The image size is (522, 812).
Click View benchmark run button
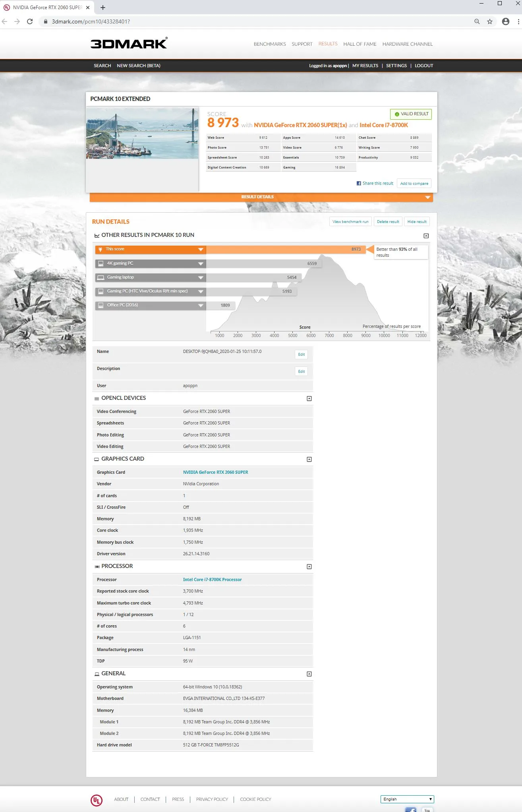[350, 222]
